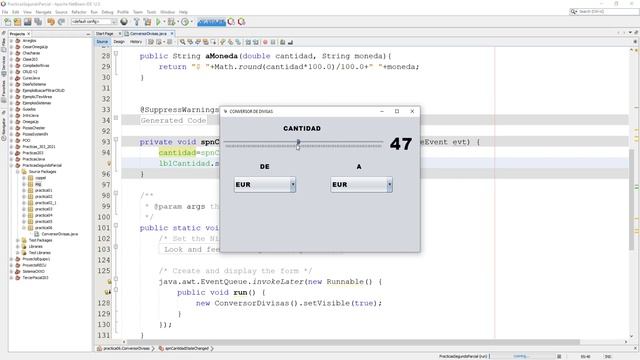Click the Save All toolbar icon
Screen dimensions: 640x360
pyautogui.click(x=38, y=22)
